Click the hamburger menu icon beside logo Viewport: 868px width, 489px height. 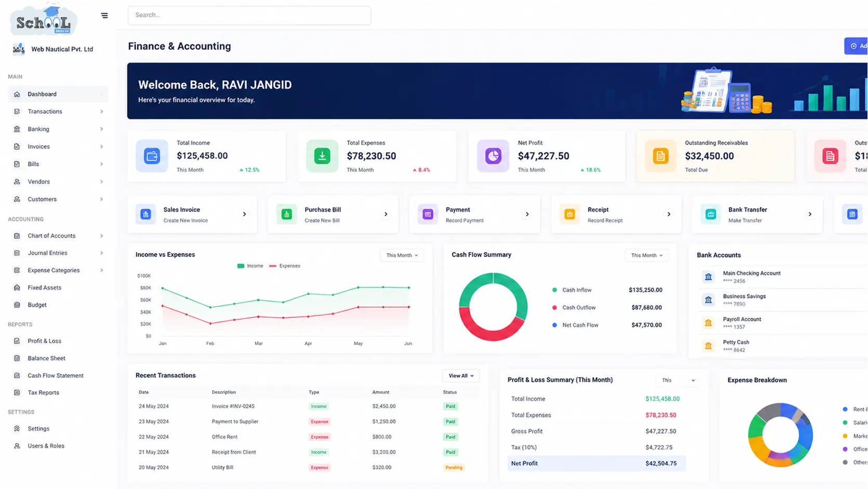point(104,16)
